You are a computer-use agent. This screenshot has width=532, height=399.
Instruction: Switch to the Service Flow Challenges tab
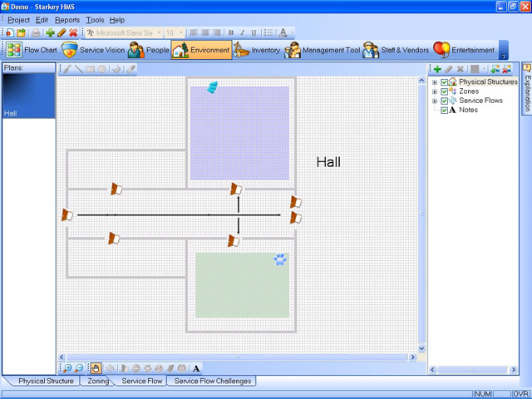click(x=213, y=381)
